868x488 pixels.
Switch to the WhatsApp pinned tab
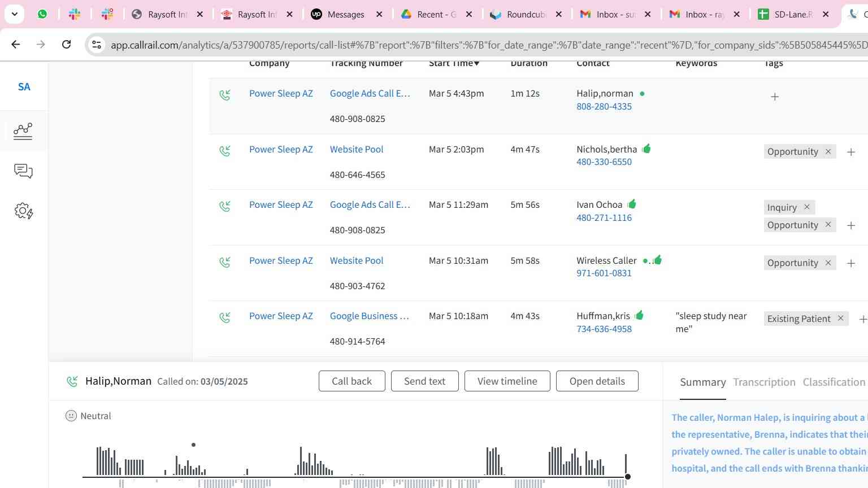(x=42, y=15)
